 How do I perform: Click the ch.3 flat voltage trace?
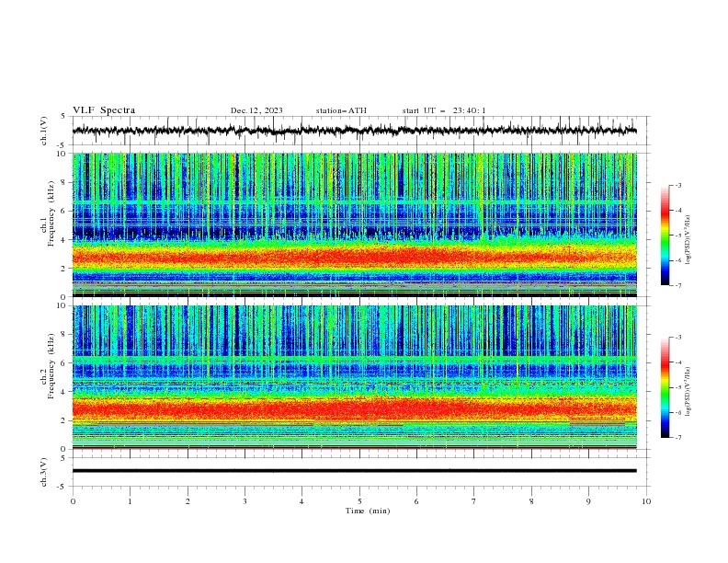pyautogui.click(x=354, y=471)
